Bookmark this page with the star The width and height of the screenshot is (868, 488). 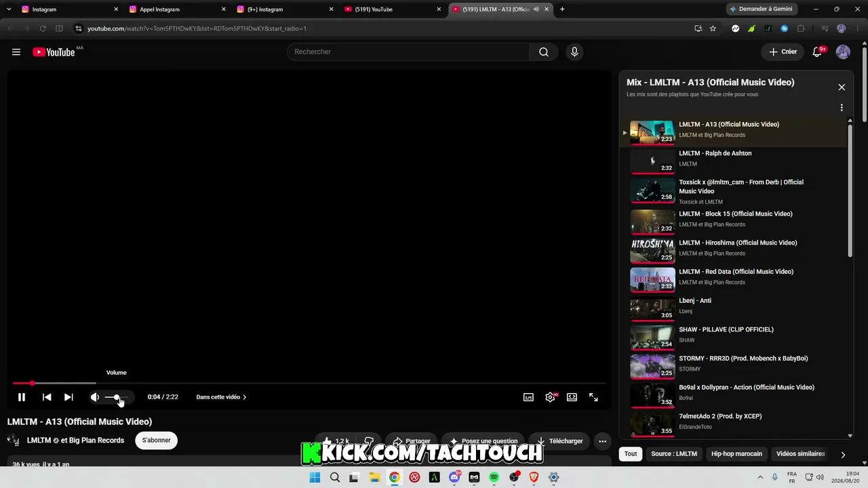tap(713, 28)
